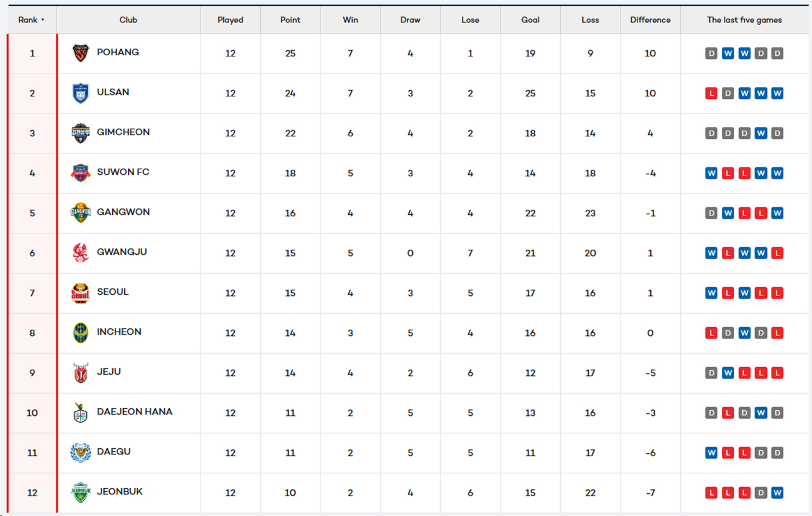Click the Suwon FC crest icon
The image size is (812, 516).
tap(81, 173)
